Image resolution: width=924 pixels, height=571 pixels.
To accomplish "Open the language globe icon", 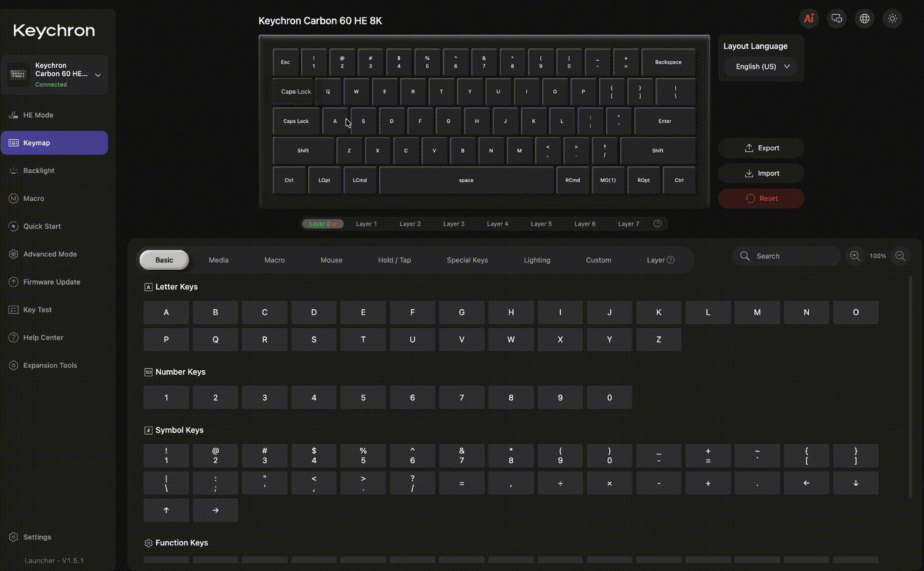I will coord(864,18).
